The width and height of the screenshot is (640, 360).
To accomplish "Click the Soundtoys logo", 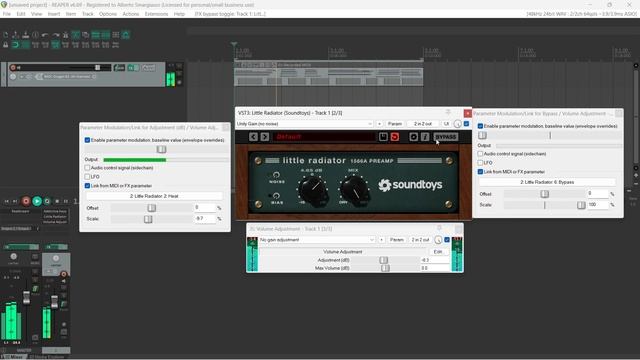I will (410, 185).
